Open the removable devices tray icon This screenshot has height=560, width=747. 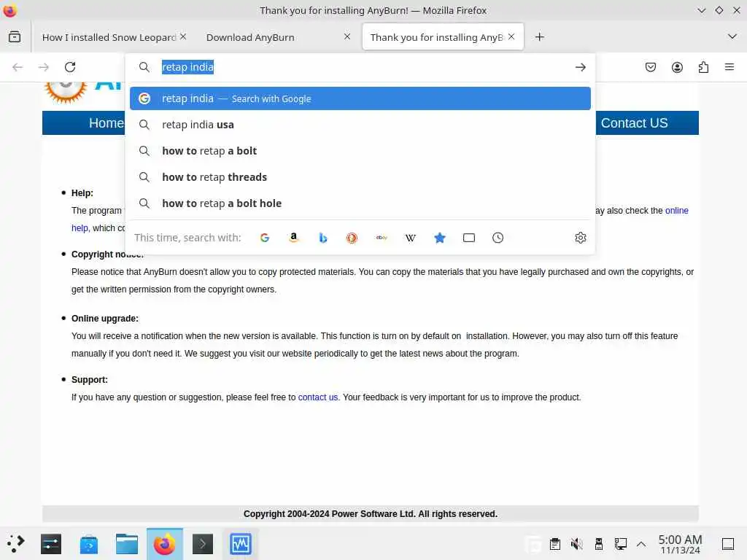[599, 544]
